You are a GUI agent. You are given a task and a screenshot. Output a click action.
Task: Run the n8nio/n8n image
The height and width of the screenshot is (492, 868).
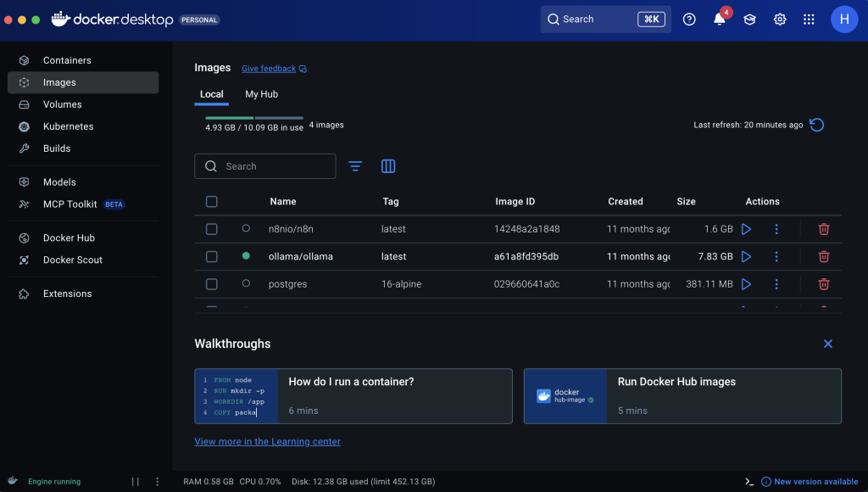[x=746, y=229]
